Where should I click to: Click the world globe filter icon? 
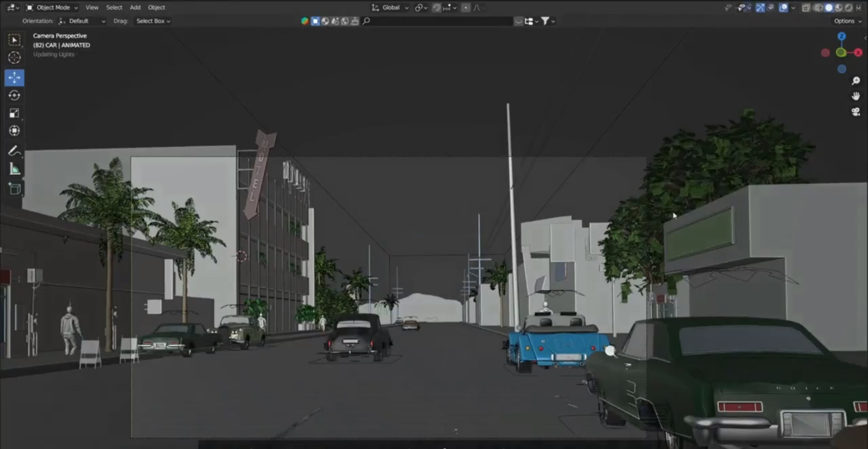pos(345,21)
